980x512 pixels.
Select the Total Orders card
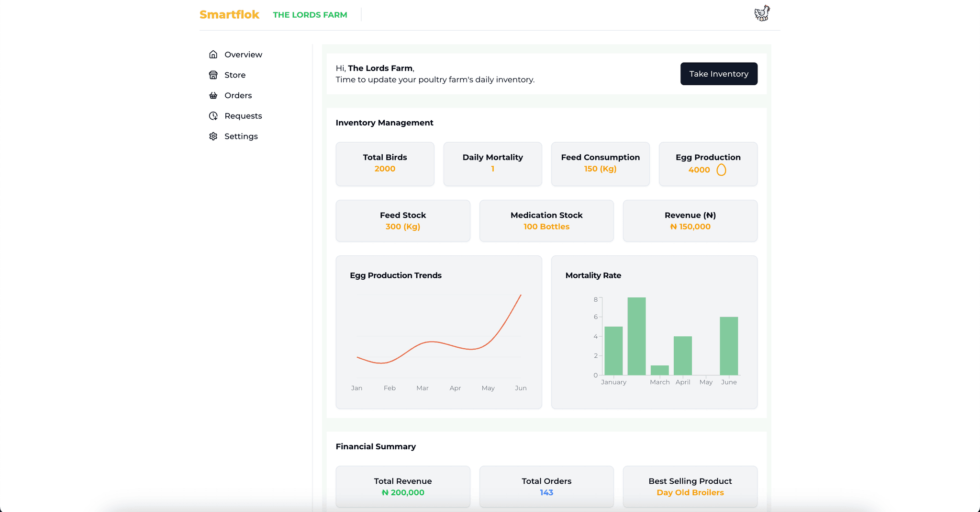pyautogui.click(x=546, y=487)
